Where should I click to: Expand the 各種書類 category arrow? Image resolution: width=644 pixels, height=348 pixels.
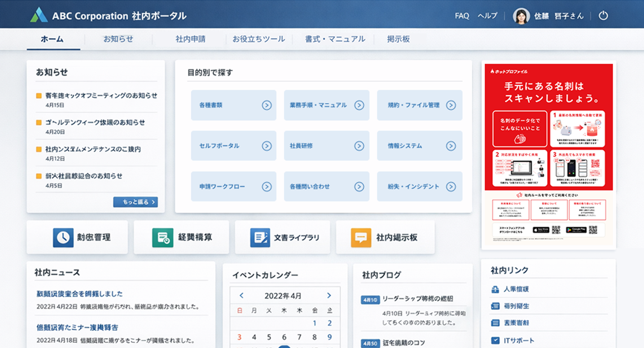point(266,105)
